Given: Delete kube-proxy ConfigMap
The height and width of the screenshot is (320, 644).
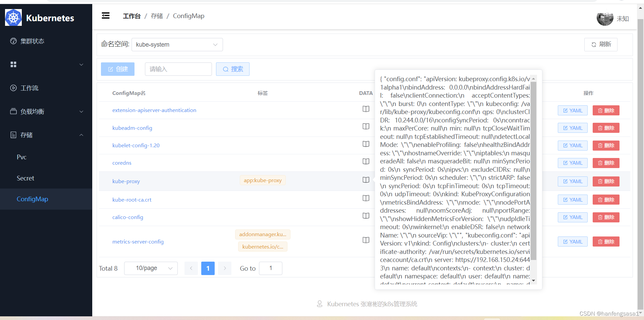Looking at the screenshot, I should pos(606,181).
